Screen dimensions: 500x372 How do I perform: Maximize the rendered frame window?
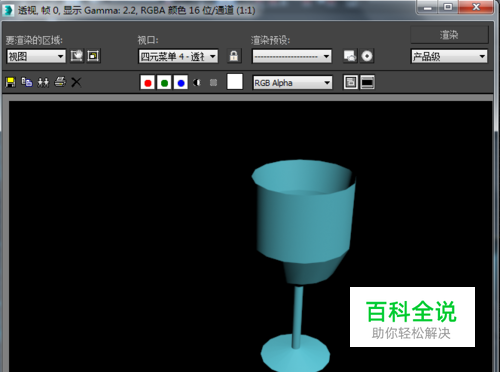point(448,7)
